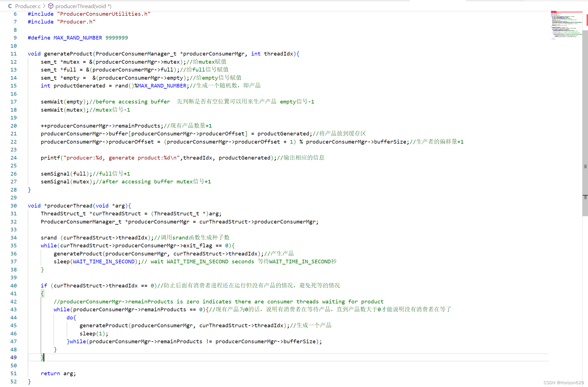
Task: Click the closing brace on line 52
Action: pyautogui.click(x=29, y=381)
